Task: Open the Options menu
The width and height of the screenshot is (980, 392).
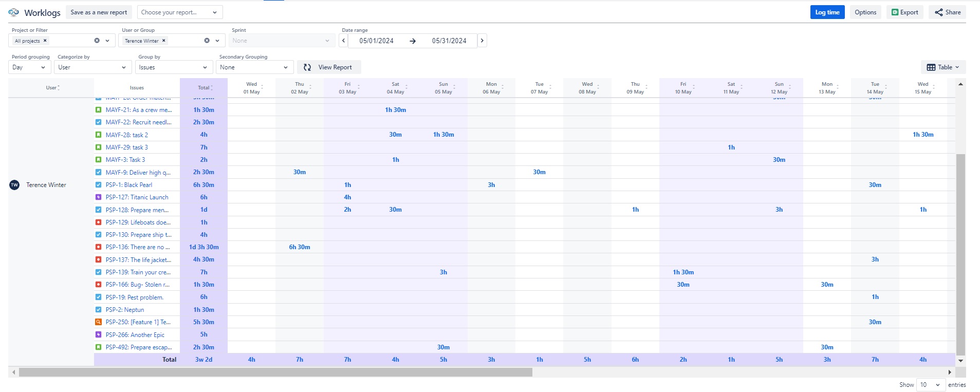Action: click(865, 12)
